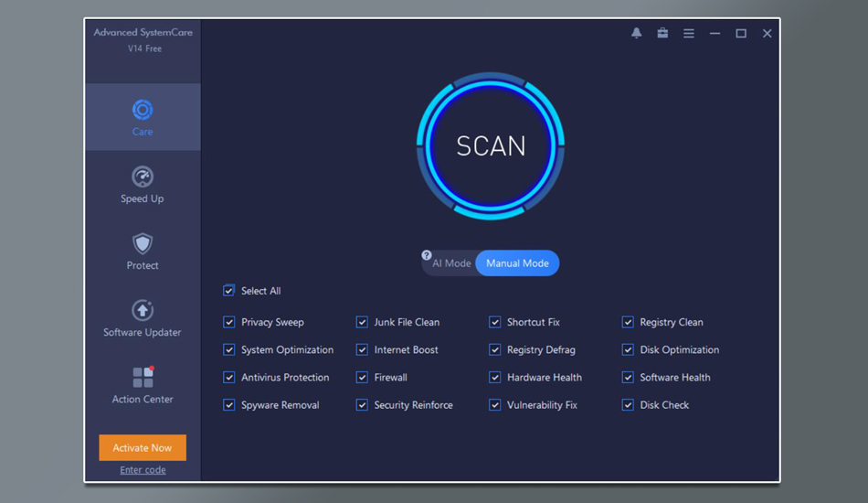The image size is (868, 503).
Task: Open the Speed Up speedometer icon
Action: 142,177
